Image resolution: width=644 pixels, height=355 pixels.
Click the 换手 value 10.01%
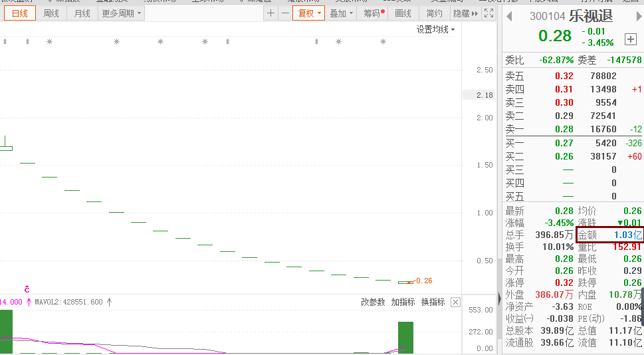click(558, 247)
